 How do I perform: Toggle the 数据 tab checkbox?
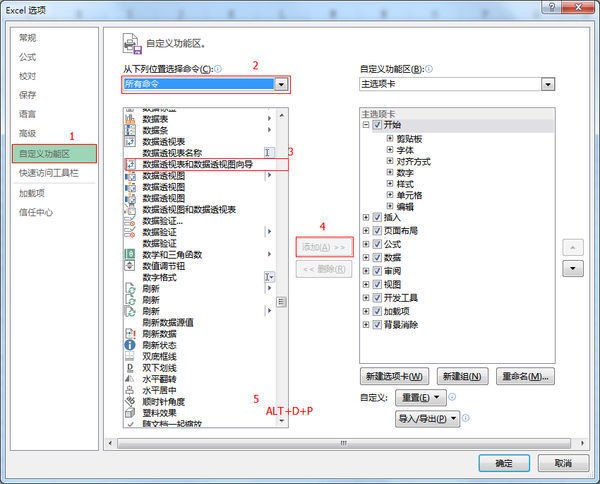tap(377, 257)
